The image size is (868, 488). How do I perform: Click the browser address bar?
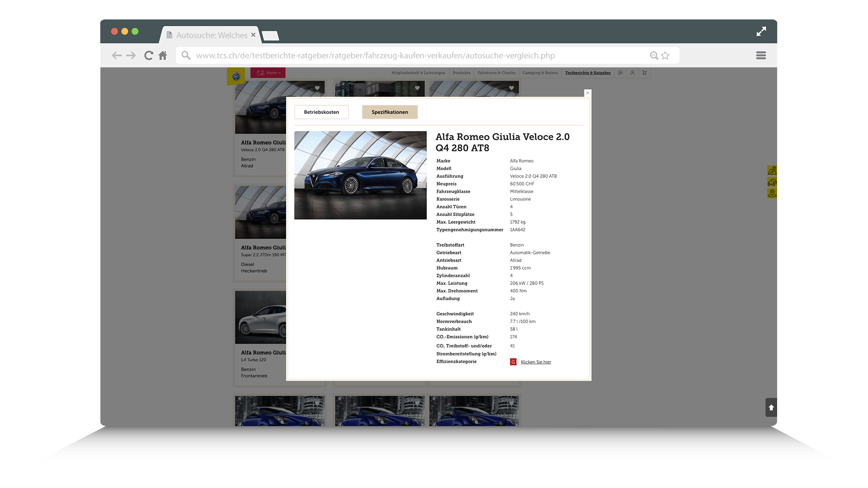click(x=375, y=56)
